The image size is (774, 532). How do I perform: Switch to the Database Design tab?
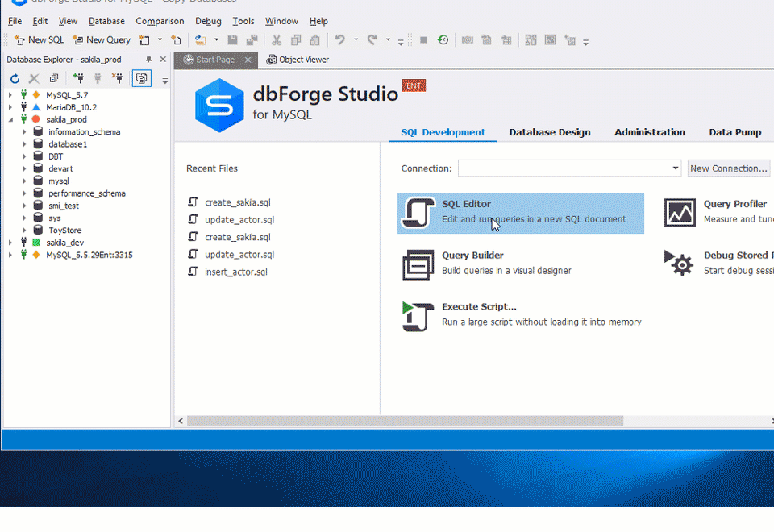pyautogui.click(x=550, y=132)
